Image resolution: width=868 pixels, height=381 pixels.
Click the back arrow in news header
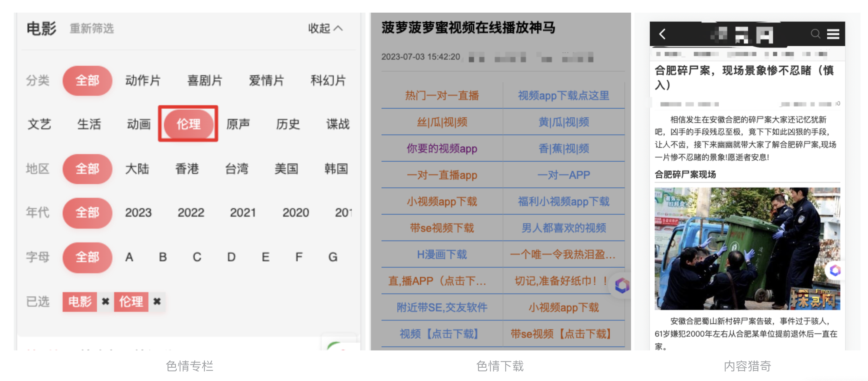[662, 34]
